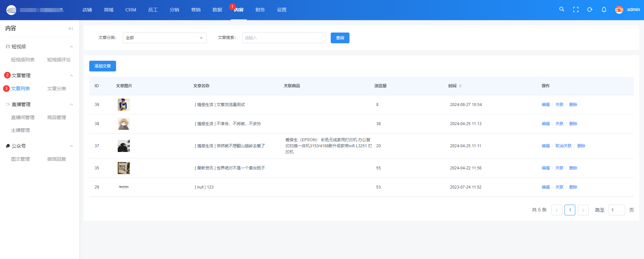Screen dimensions: 644x259
Task: Click the 添加文章 button
Action: point(103,66)
